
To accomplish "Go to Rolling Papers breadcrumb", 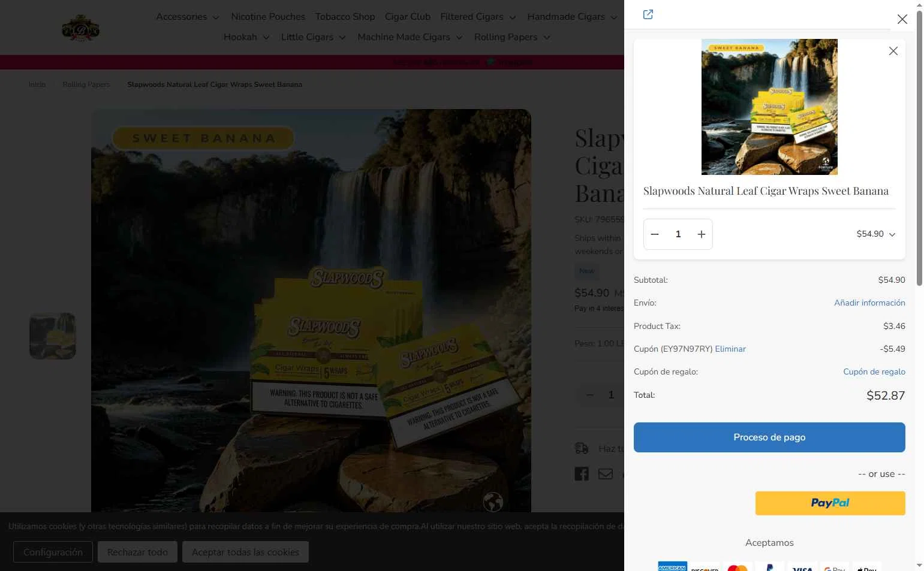I will 86,84.
